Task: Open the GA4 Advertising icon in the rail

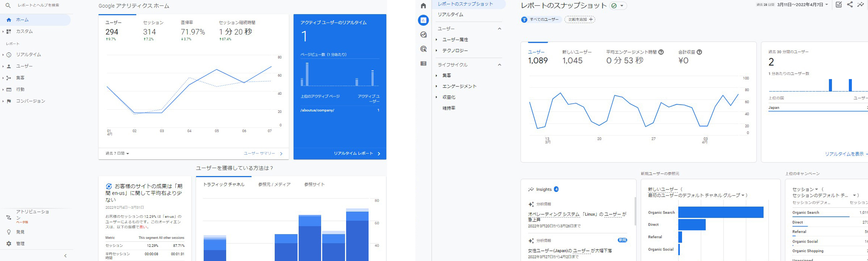Action: coord(423,49)
